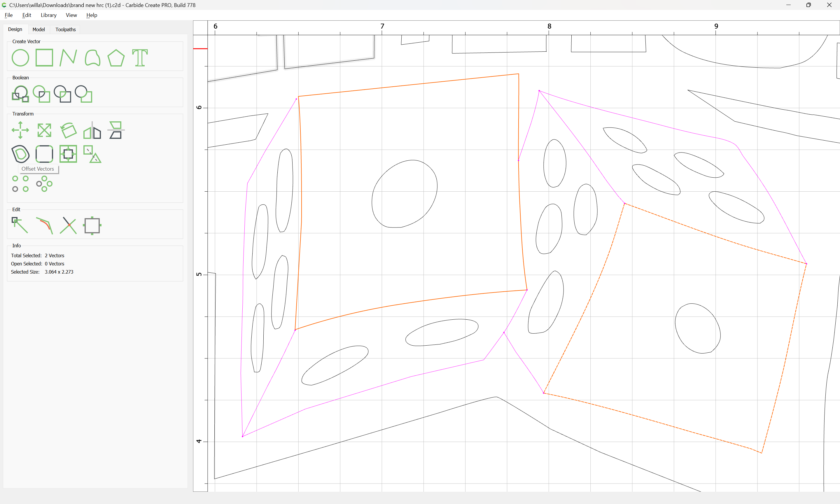
Task: Click the Boolean Union icon
Action: (x=20, y=94)
